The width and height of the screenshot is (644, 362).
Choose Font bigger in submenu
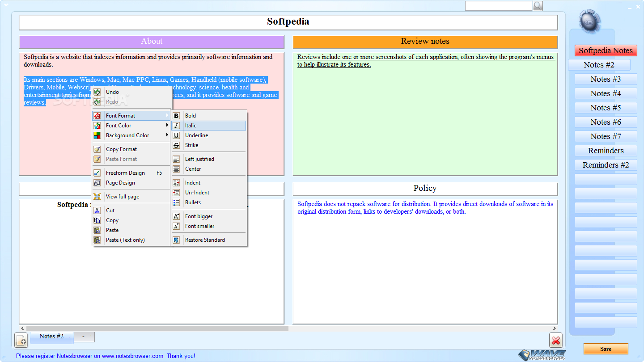209,216
